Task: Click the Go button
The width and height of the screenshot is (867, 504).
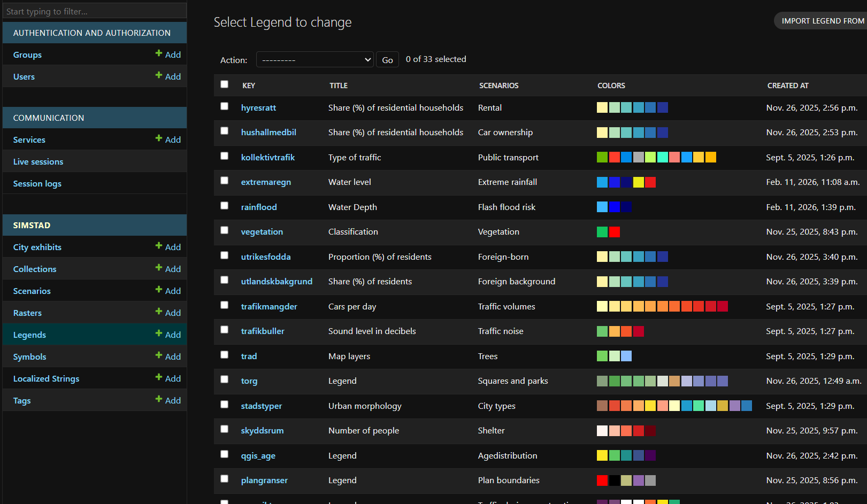Action: pyautogui.click(x=387, y=60)
